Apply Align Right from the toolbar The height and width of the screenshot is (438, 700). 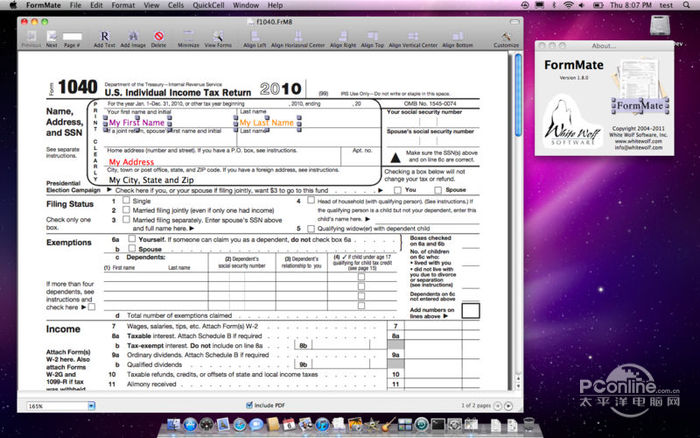tap(343, 39)
